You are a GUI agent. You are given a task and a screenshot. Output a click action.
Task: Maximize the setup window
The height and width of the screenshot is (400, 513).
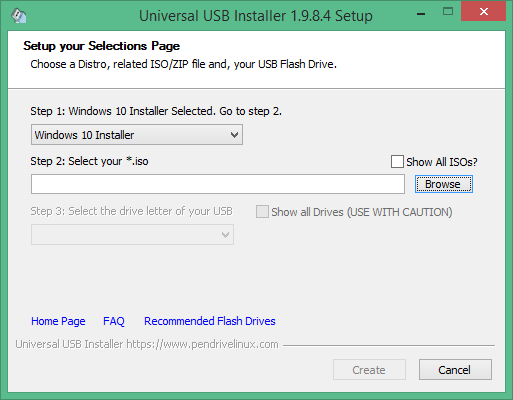click(x=448, y=12)
